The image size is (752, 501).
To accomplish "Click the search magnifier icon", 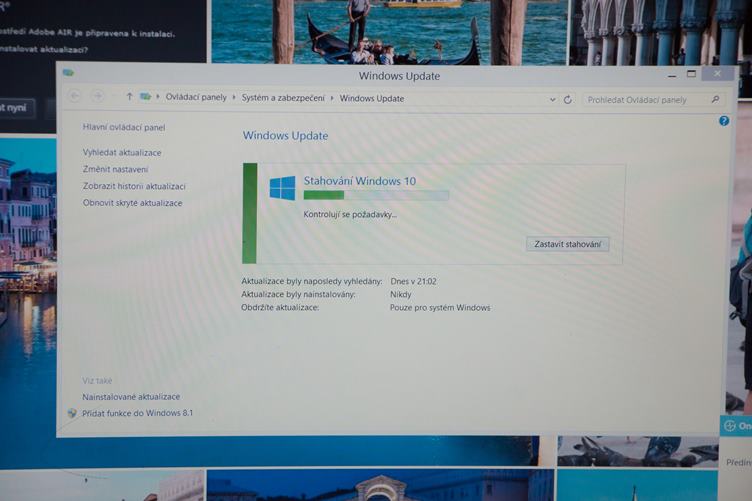I will click(715, 99).
